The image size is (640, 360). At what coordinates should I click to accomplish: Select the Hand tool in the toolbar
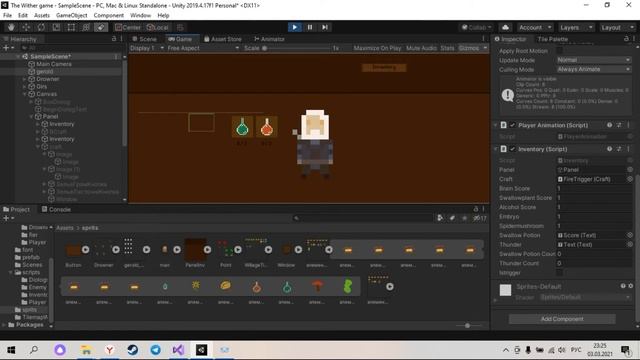11,27
